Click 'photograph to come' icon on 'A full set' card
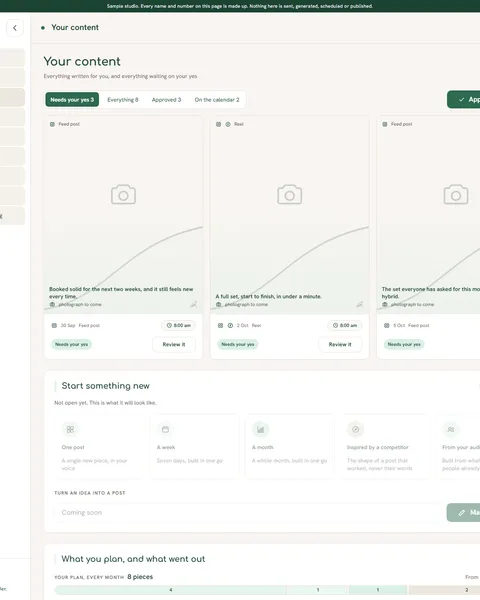 coord(219,305)
